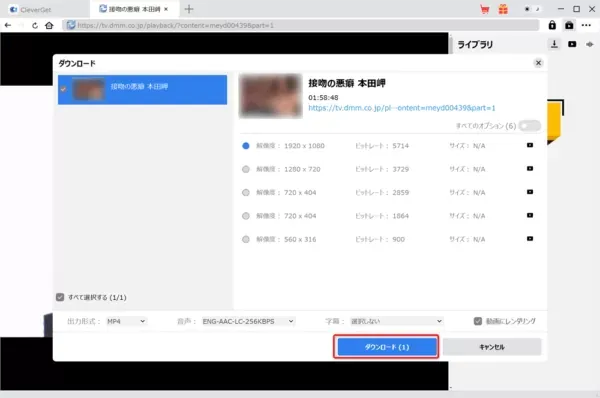The width and height of the screenshot is (600, 398).
Task: Click the cancel button
Action: (x=492, y=347)
